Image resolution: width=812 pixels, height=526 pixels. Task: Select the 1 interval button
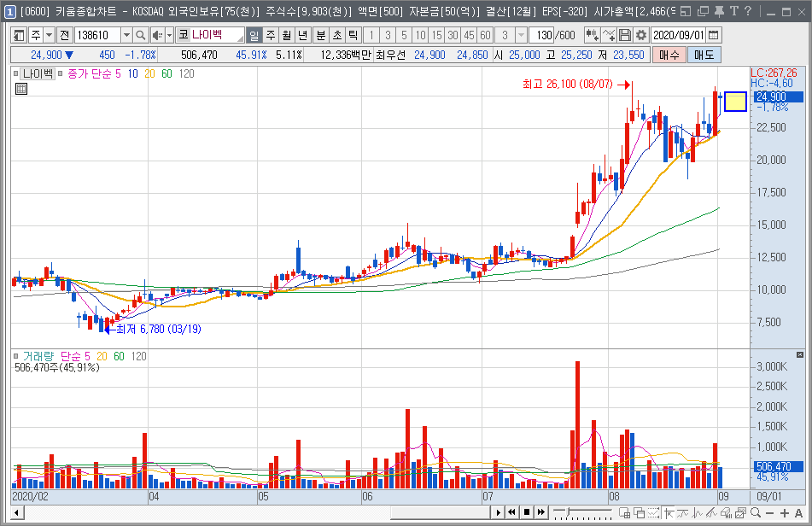(371, 35)
